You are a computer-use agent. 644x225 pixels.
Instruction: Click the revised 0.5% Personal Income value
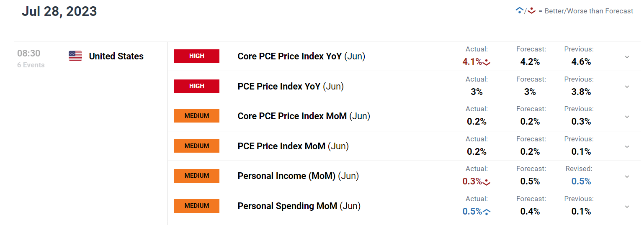pyautogui.click(x=581, y=181)
